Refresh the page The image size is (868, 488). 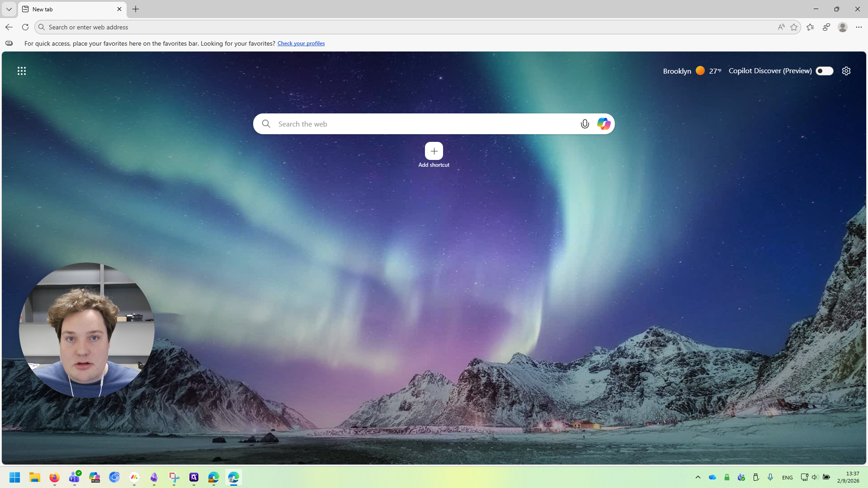[25, 27]
